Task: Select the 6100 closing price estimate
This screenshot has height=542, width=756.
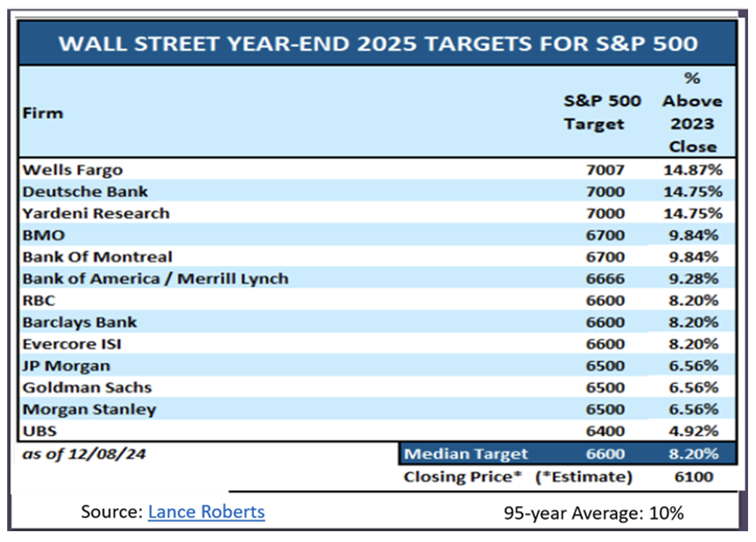Action: [693, 476]
